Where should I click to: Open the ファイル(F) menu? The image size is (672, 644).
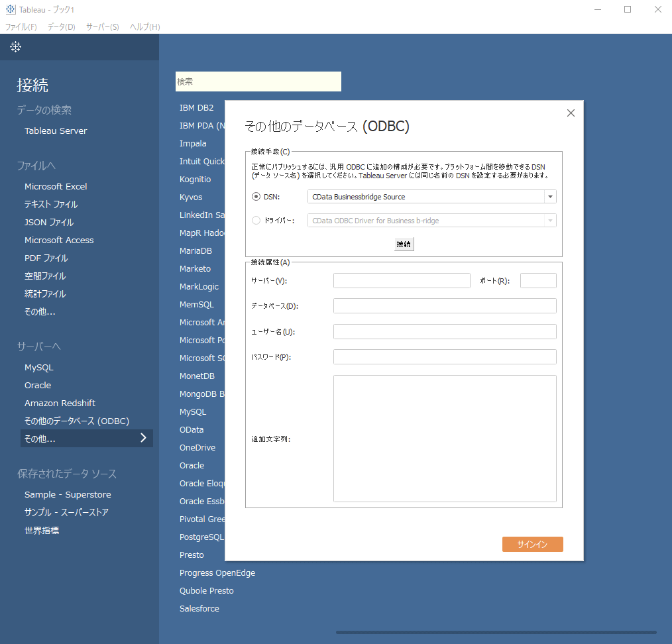(21, 27)
